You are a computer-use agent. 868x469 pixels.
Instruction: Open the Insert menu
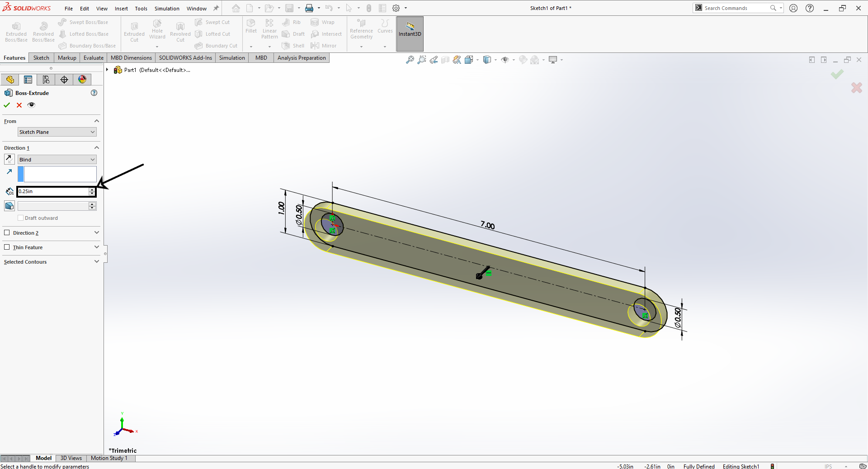pyautogui.click(x=121, y=8)
